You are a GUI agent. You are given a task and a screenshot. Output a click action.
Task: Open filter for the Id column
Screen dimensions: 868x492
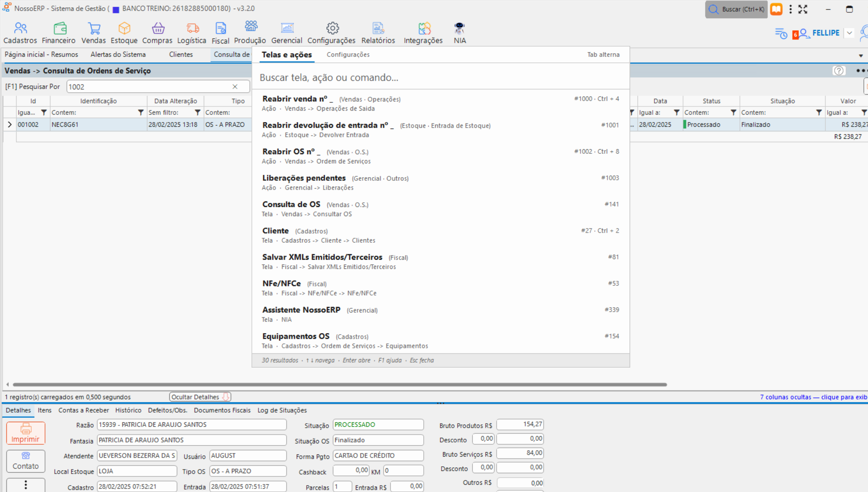coord(44,112)
